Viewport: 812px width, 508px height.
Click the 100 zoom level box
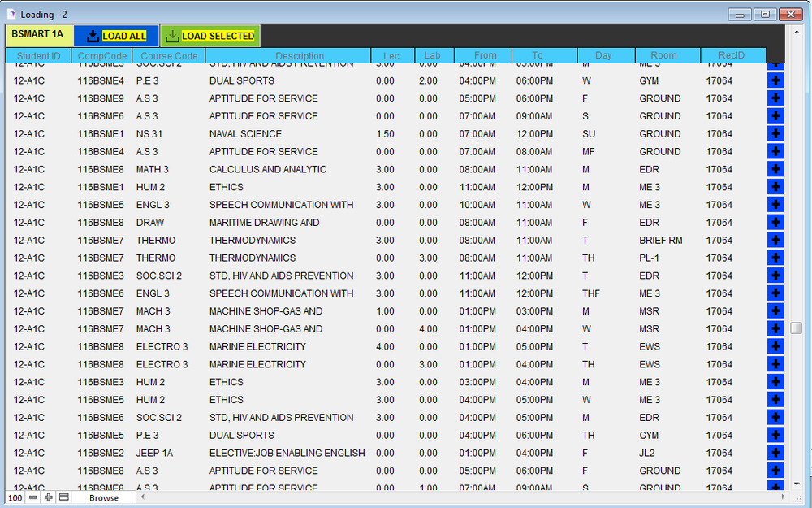[x=15, y=497]
